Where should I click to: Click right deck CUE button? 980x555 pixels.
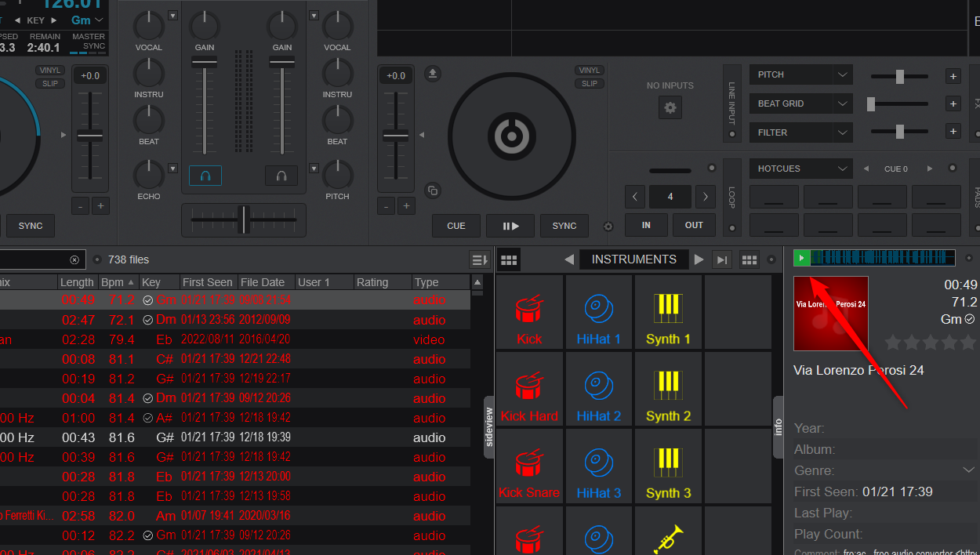(456, 226)
